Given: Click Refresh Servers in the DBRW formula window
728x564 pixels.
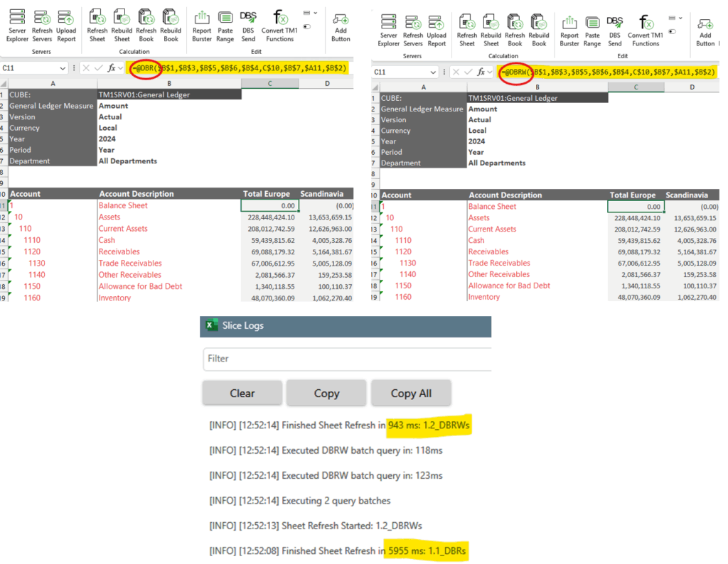Looking at the screenshot, I should point(413,30).
